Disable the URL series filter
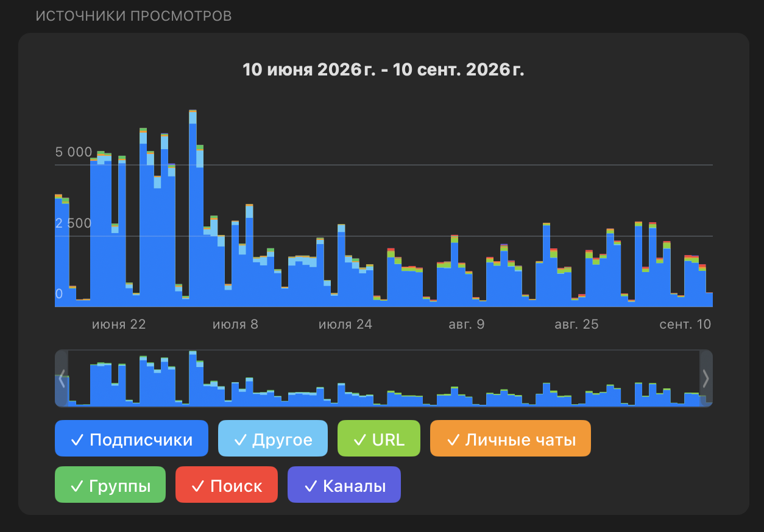The height and width of the screenshot is (532, 764). tap(379, 438)
